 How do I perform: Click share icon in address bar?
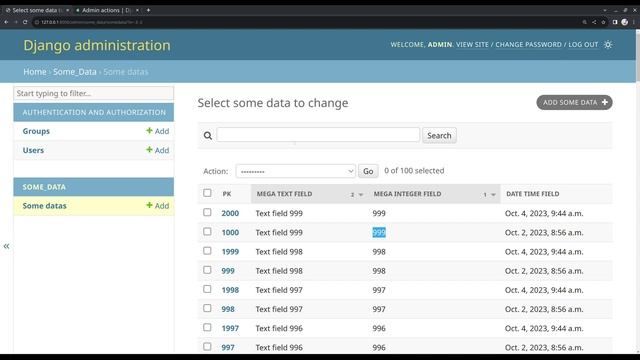594,22
